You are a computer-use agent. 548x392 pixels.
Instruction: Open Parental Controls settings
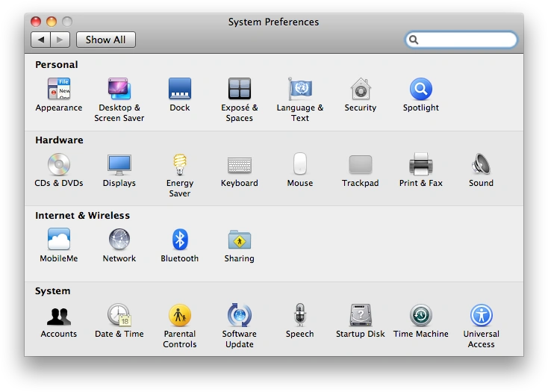coord(180,316)
